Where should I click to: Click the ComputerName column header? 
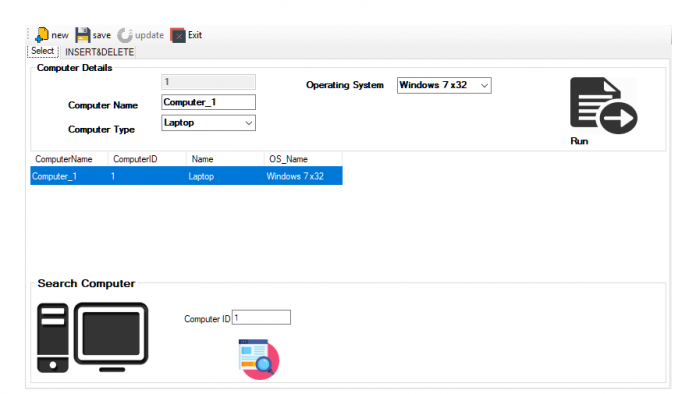coord(69,159)
